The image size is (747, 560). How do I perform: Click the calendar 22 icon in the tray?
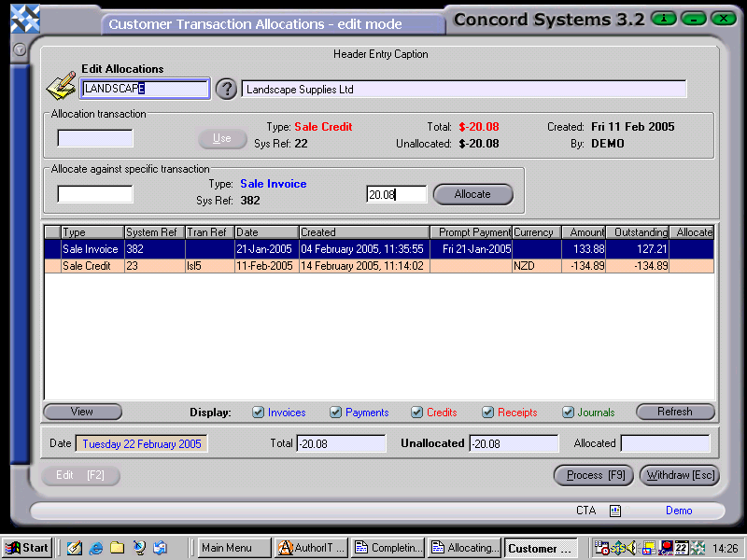[x=680, y=549]
